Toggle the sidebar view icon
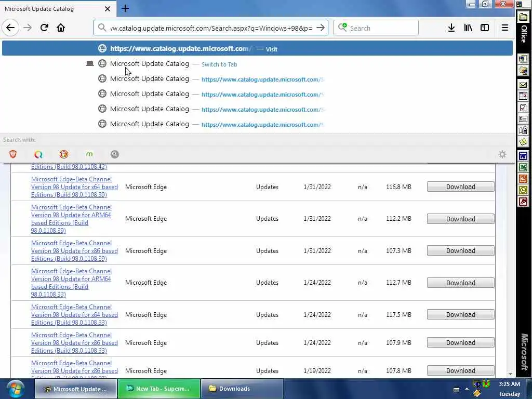 (x=485, y=28)
